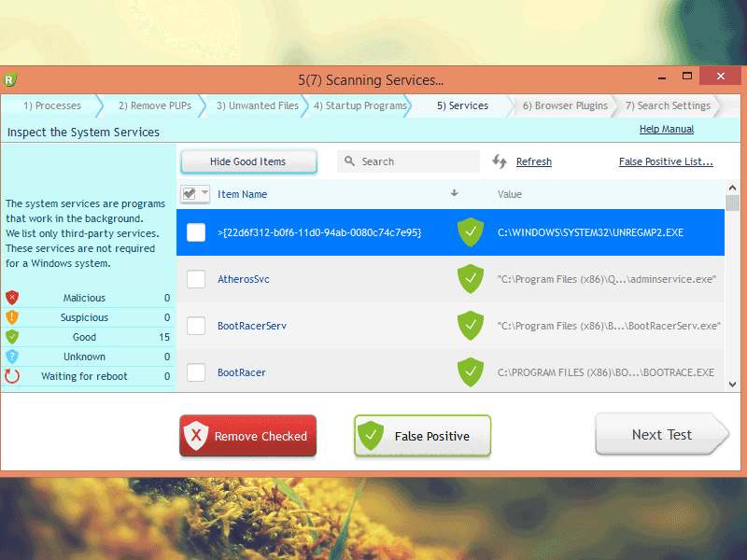Open the False Positive List link

[x=666, y=161]
